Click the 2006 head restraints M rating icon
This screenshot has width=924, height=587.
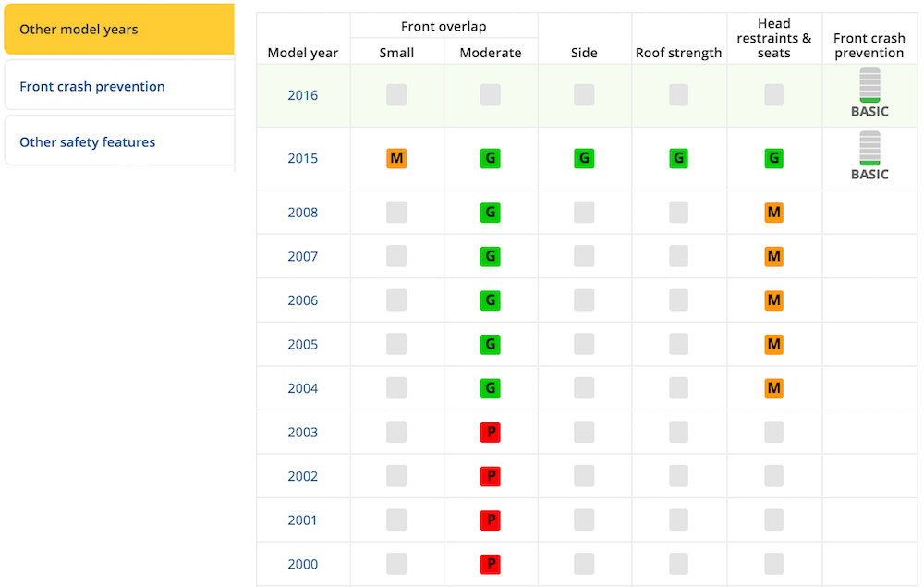[x=773, y=300]
